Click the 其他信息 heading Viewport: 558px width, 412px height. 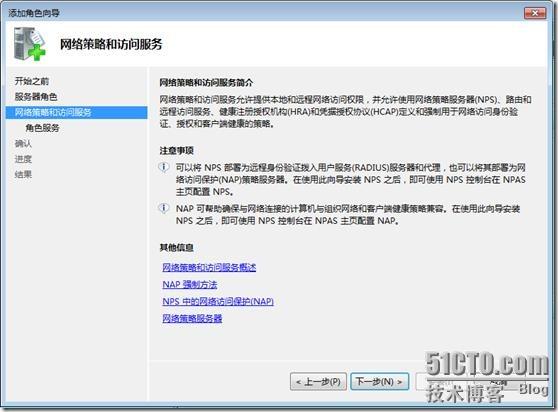176,247
